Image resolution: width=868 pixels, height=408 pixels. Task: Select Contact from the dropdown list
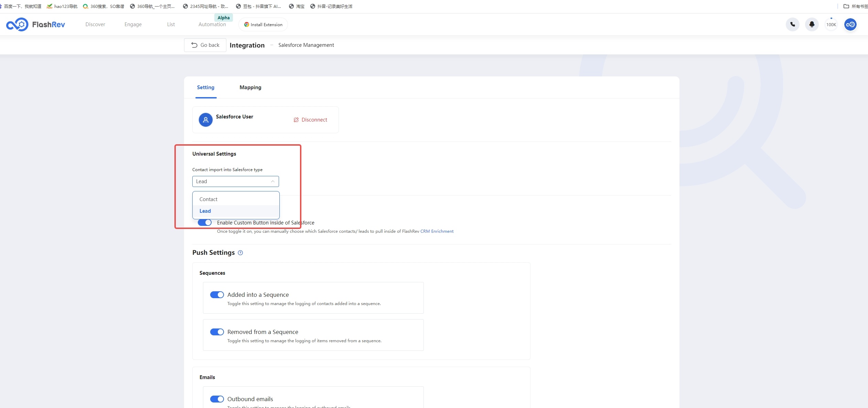236,199
